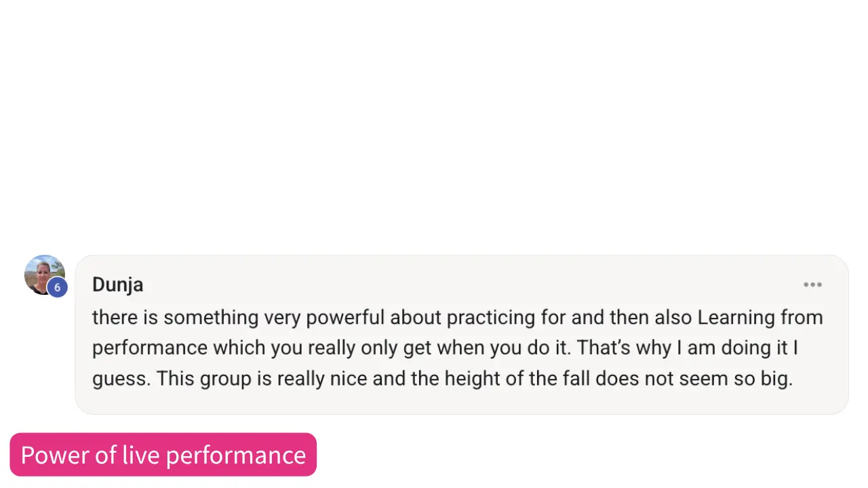Open the three-dot comment options menu
The image size is (868, 488).
point(812,285)
